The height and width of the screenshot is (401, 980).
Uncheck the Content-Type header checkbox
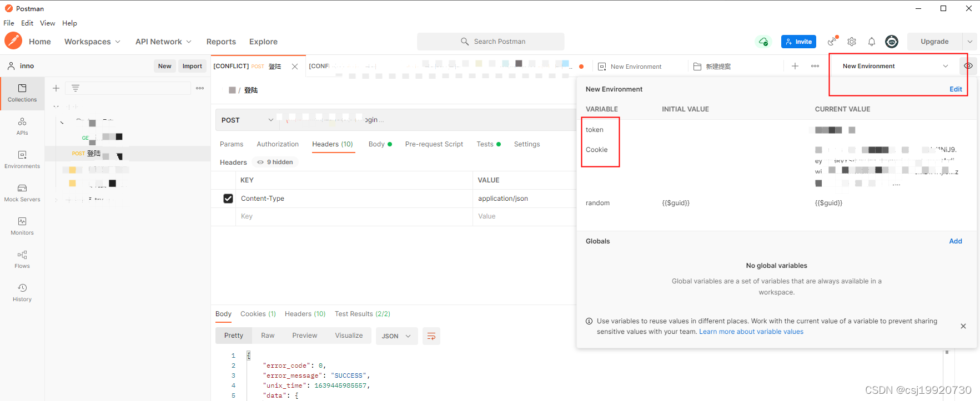click(x=228, y=199)
